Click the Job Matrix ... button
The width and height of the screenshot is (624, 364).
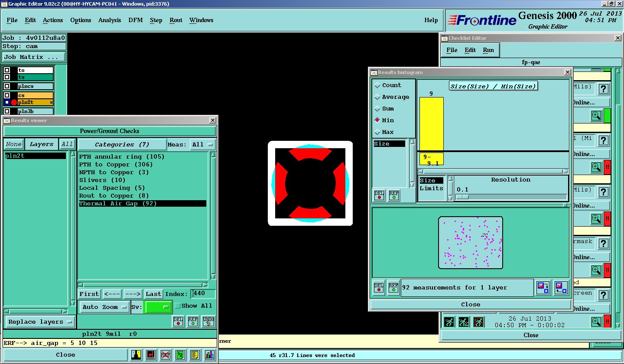pyautogui.click(x=34, y=57)
